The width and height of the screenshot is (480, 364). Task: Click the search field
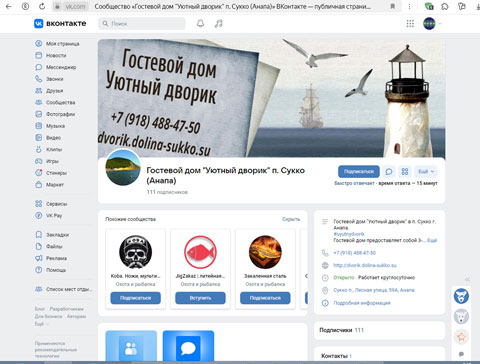pos(142,23)
